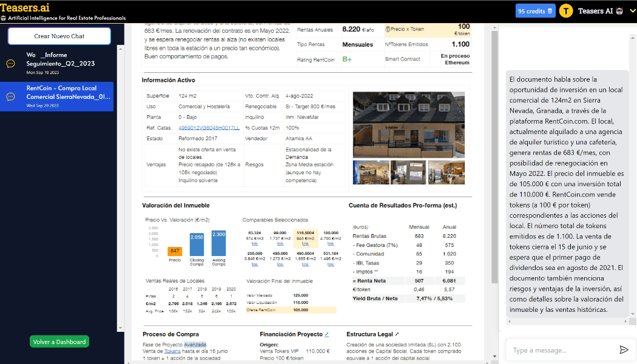Focus the Type a message input field
Screen dimensions: 637x364
pyautogui.click(x=562, y=350)
